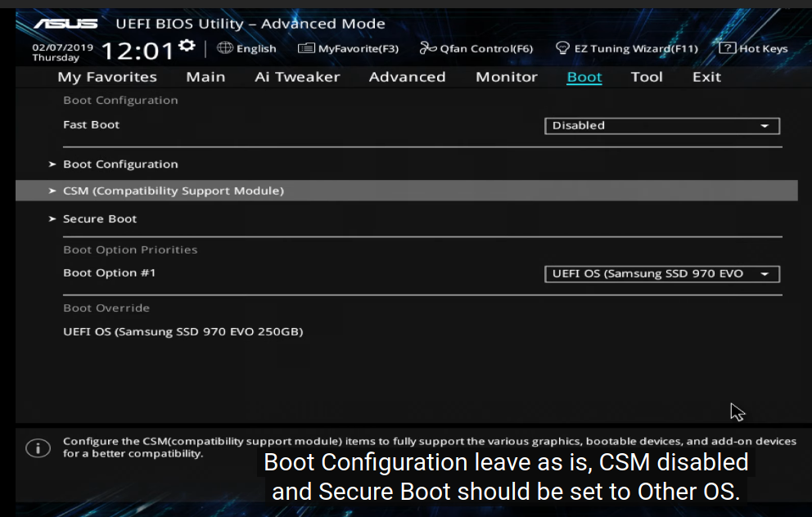Switch to Main tab

tap(205, 77)
